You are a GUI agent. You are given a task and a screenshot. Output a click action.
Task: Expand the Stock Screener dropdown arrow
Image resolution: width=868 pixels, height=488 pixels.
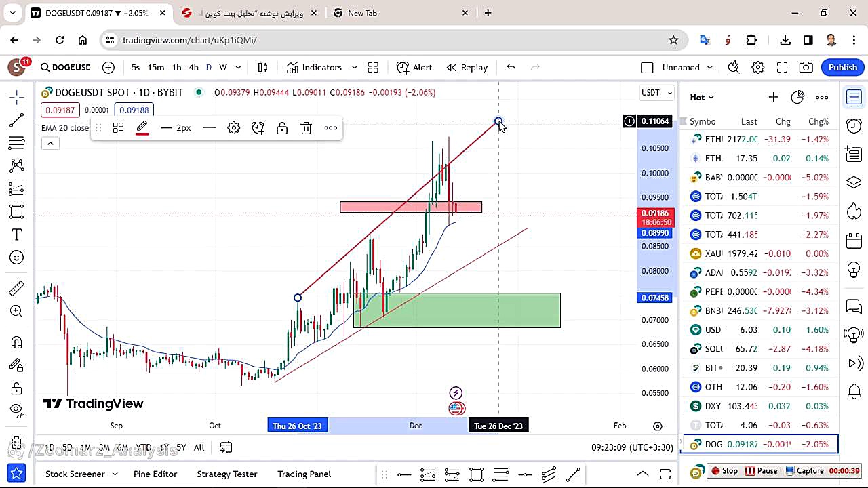tap(115, 474)
